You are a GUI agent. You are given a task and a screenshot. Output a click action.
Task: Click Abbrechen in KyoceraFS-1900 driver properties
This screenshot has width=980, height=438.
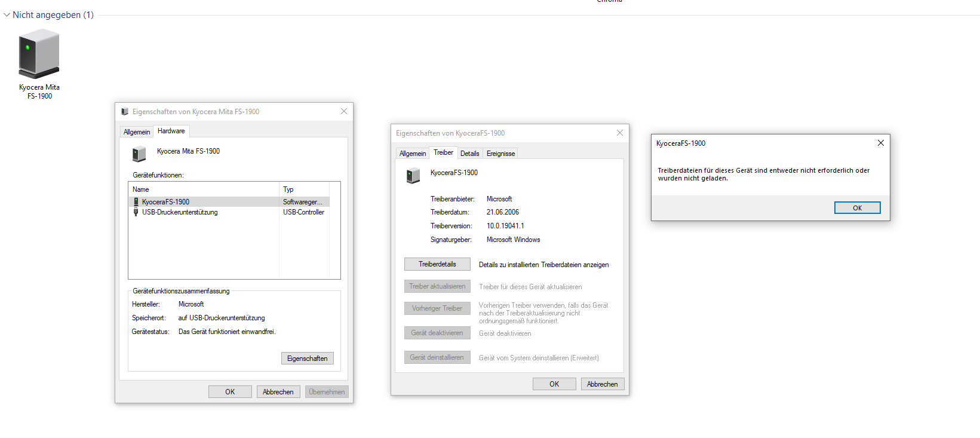coord(603,384)
